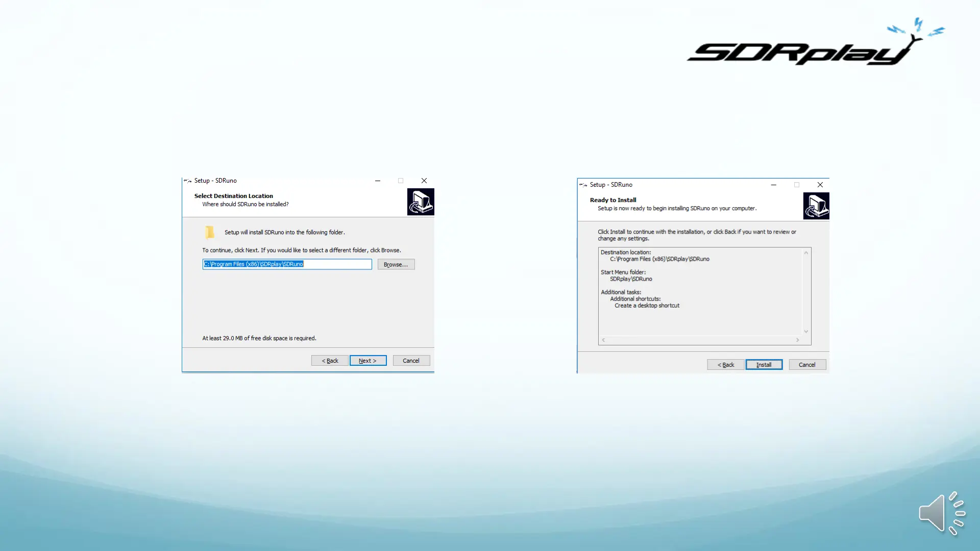Cancel the Select Destination Location dialog

click(411, 361)
